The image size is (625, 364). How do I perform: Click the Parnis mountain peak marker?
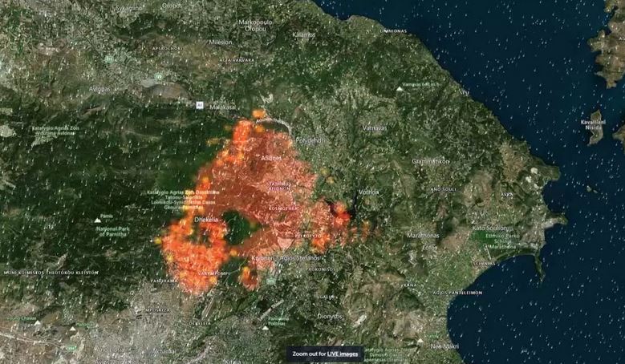[98, 219]
